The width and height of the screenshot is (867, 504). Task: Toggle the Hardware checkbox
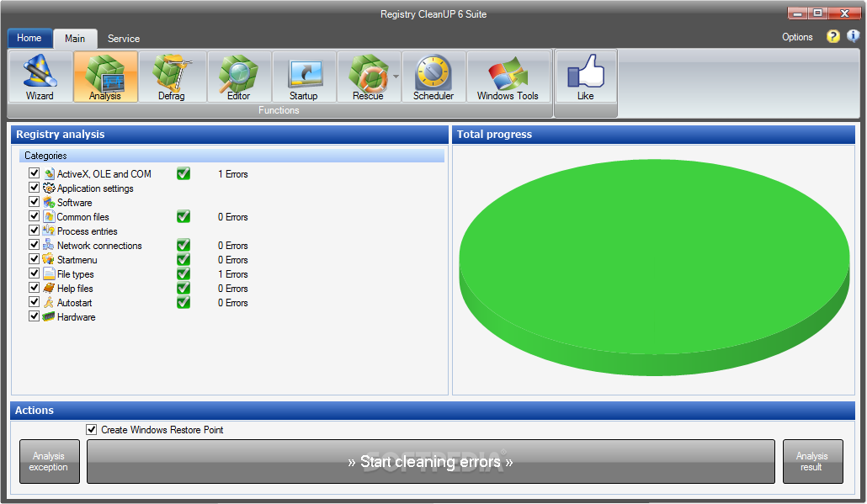(x=35, y=316)
